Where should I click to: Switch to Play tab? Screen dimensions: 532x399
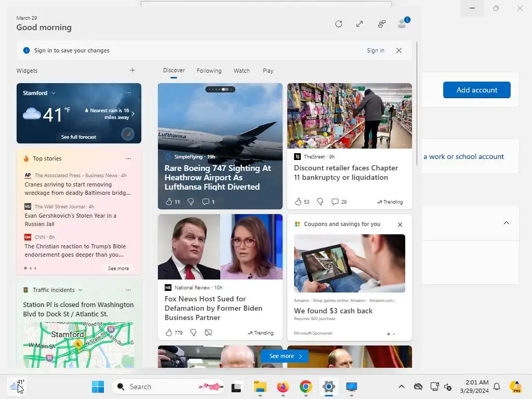pos(268,71)
